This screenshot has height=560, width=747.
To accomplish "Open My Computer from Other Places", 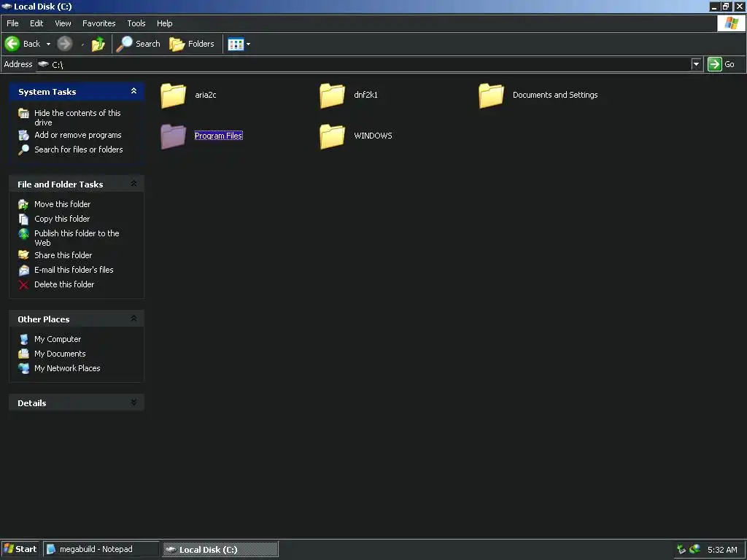I will [x=58, y=340].
